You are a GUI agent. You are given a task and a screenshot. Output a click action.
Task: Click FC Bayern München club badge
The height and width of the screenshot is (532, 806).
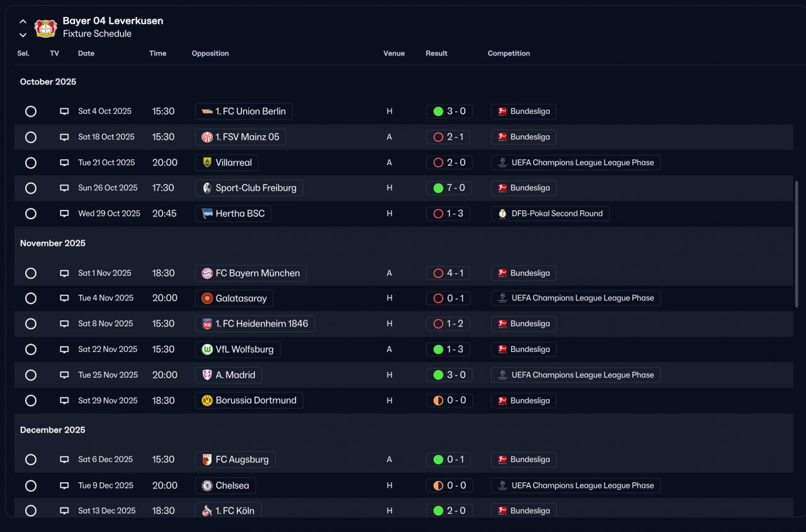tap(207, 273)
